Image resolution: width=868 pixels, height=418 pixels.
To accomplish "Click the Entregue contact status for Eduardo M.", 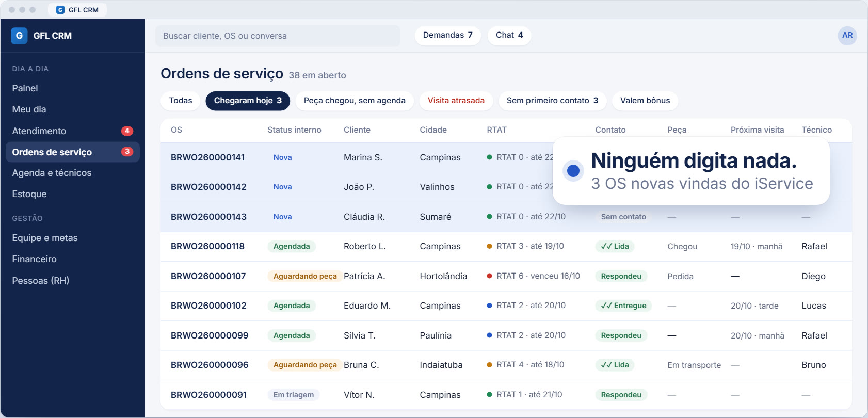I will 623,306.
